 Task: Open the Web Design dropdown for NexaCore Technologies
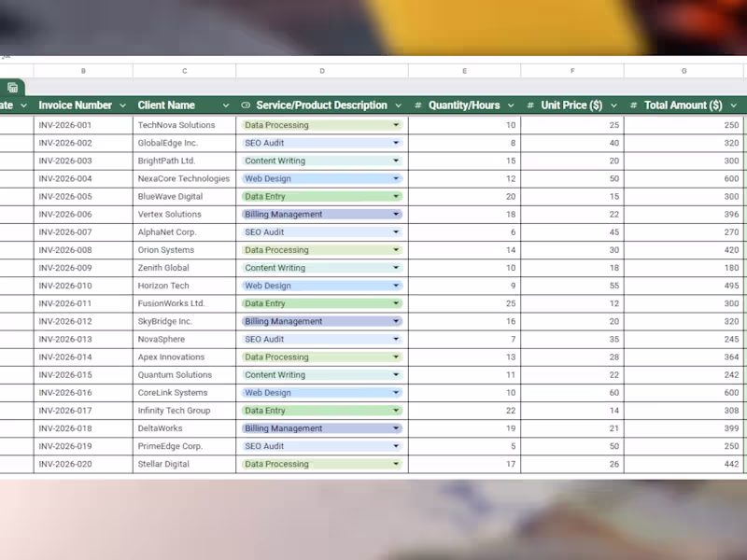pyautogui.click(x=396, y=178)
